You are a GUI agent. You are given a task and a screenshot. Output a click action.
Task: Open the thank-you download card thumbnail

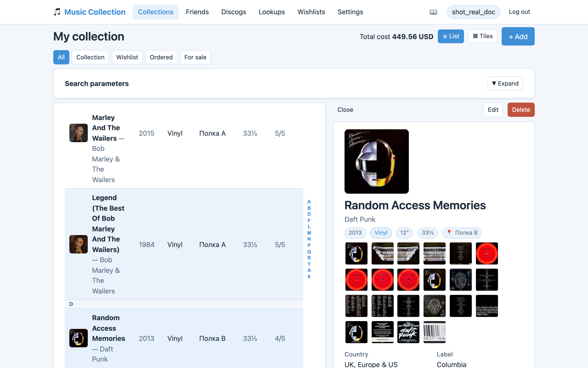coord(382,332)
